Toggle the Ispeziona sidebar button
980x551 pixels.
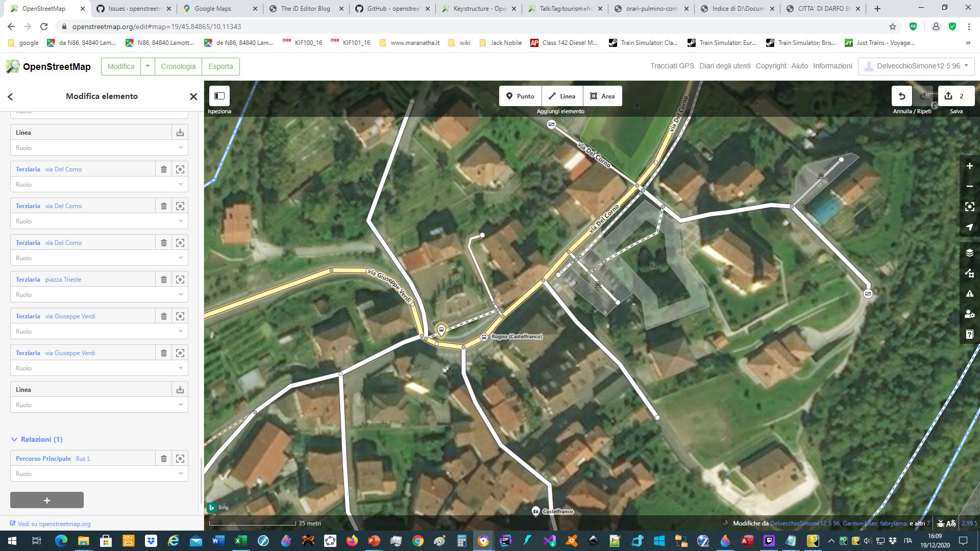pos(219,96)
